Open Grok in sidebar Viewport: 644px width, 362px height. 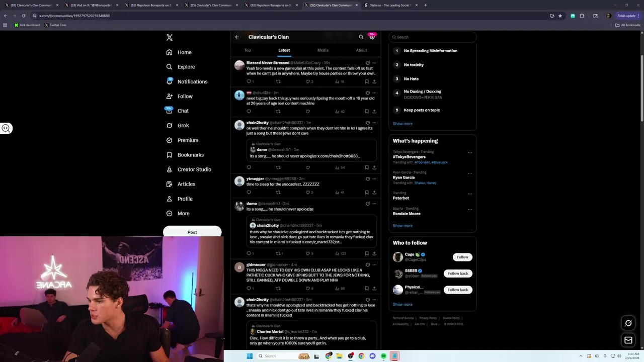tap(177, 125)
